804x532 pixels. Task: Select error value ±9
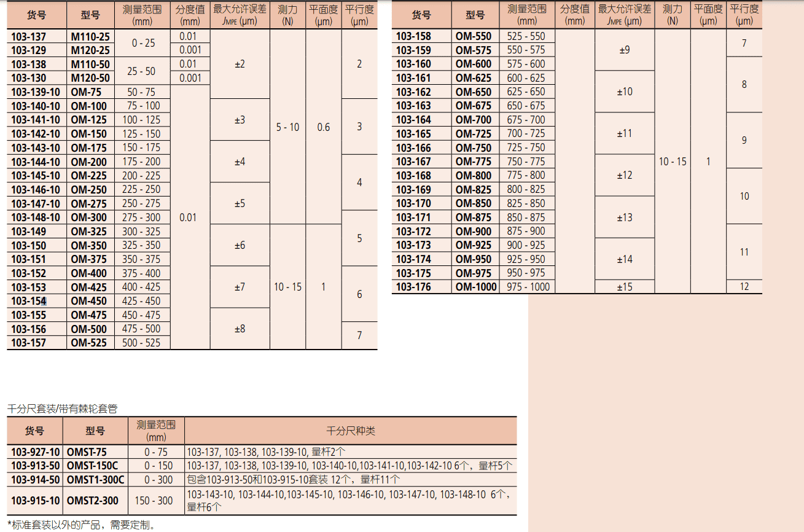point(624,50)
